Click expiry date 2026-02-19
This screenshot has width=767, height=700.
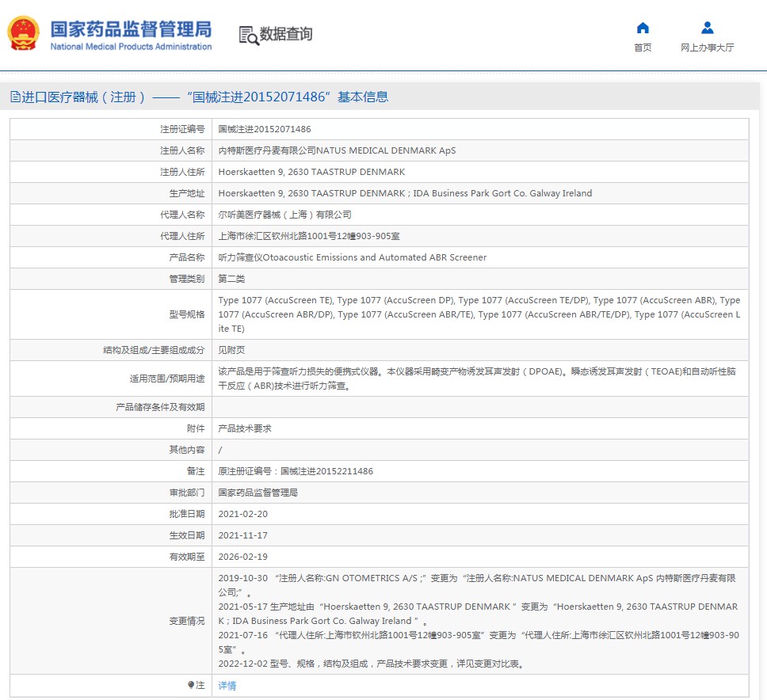[242, 557]
